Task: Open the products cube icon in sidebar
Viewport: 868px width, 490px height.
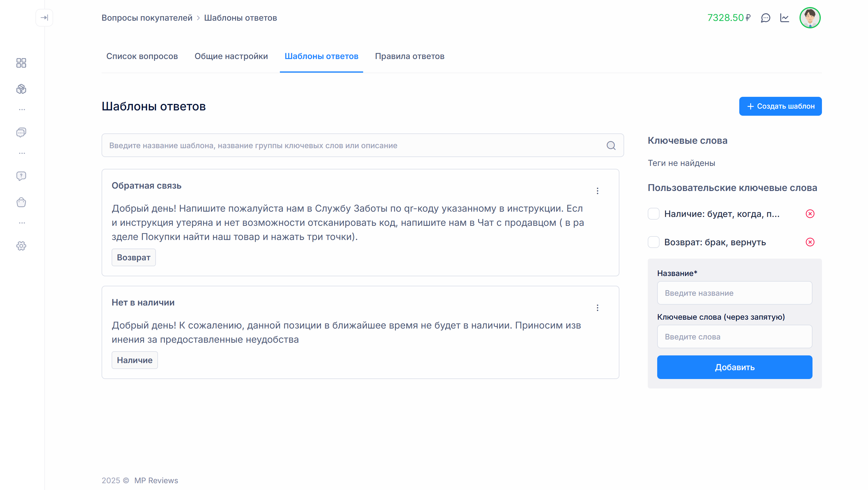Action: pyautogui.click(x=21, y=89)
